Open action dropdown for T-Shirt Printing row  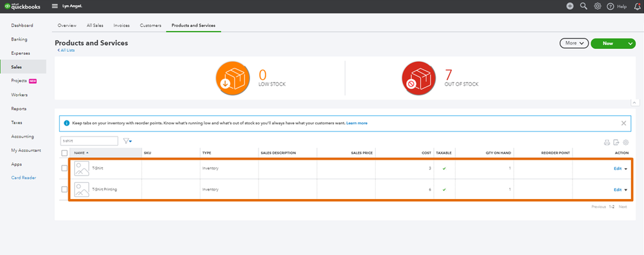coord(626,190)
